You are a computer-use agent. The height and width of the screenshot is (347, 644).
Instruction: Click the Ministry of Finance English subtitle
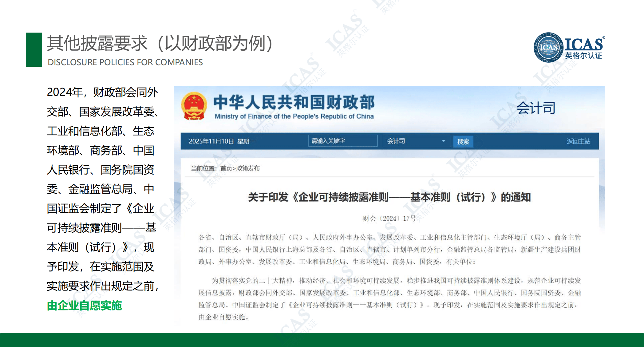click(x=294, y=116)
